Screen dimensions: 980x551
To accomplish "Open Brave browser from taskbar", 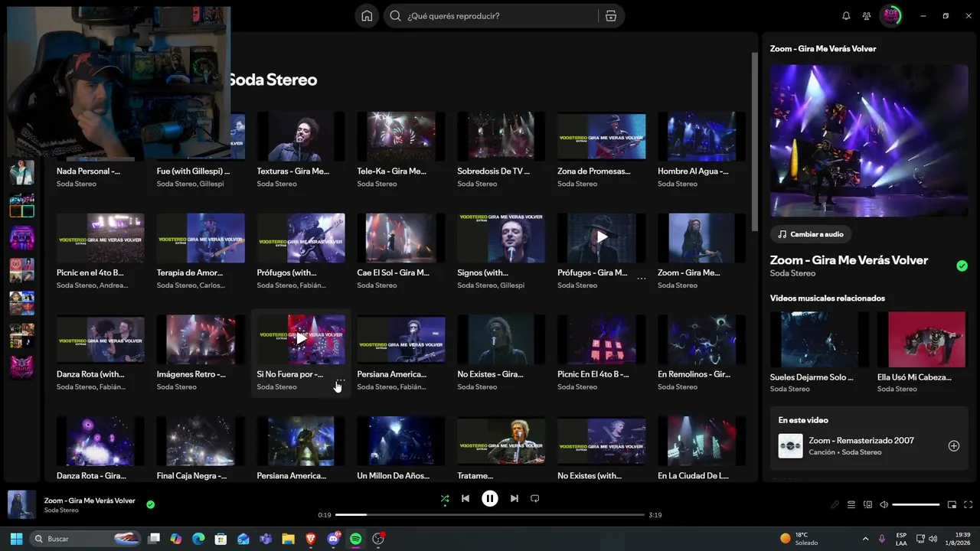I will tap(311, 539).
